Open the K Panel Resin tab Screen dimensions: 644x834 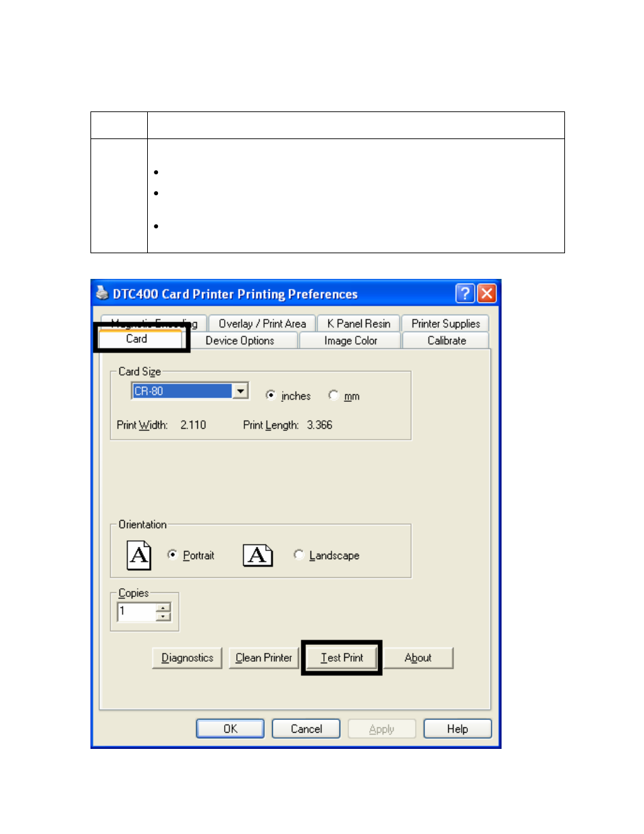[358, 323]
